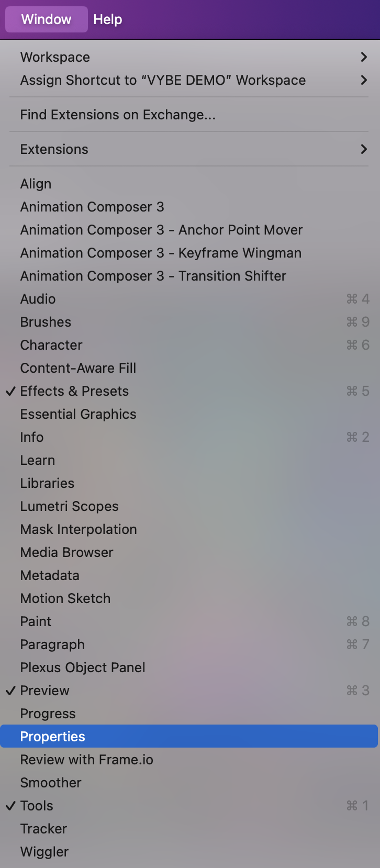Viewport: 380px width, 868px height.
Task: Open Animation Composer 3 - Keyframe Wingman
Action: click(x=189, y=253)
